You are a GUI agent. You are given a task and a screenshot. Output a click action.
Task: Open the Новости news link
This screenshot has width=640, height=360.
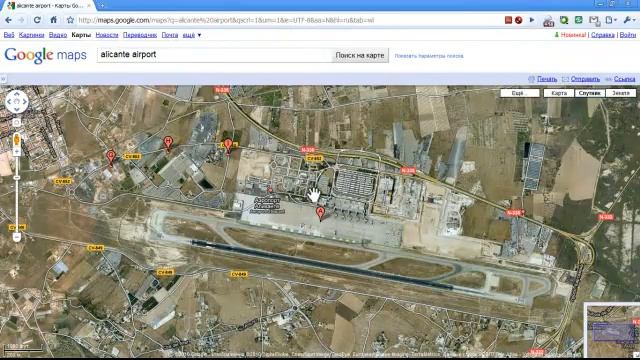pos(107,35)
